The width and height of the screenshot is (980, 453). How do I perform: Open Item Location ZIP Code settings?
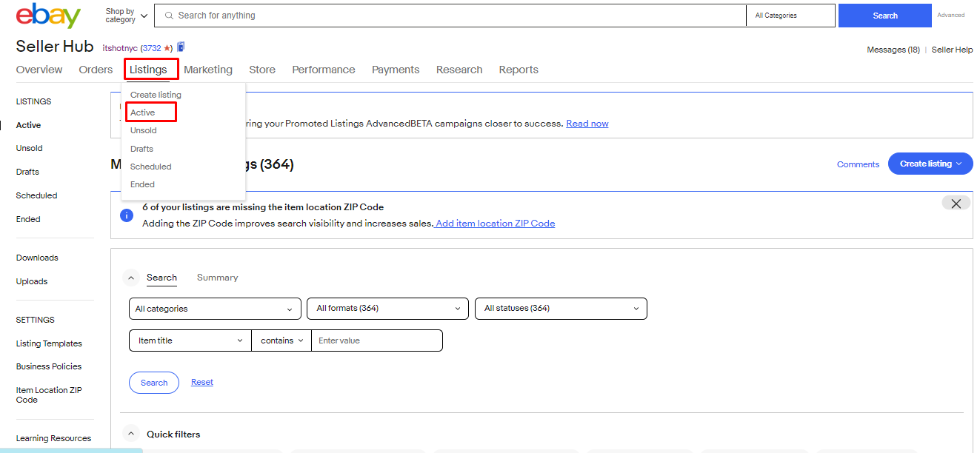pyautogui.click(x=49, y=395)
